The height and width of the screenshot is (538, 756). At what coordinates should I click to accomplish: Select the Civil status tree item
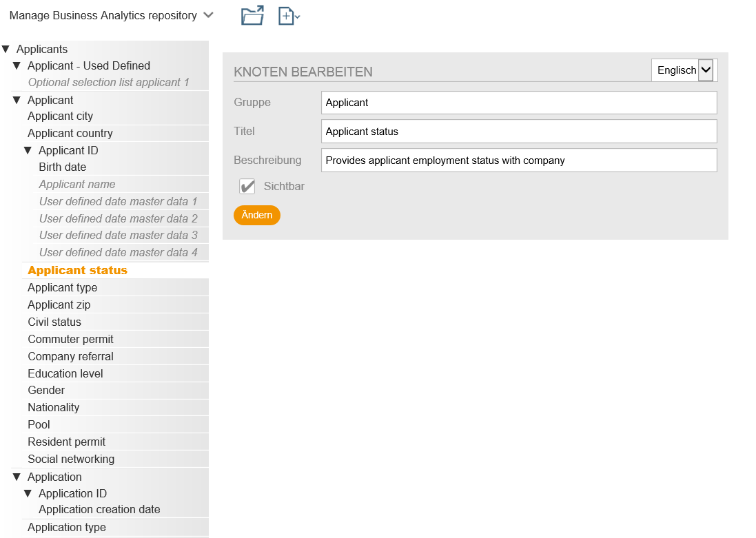54,322
